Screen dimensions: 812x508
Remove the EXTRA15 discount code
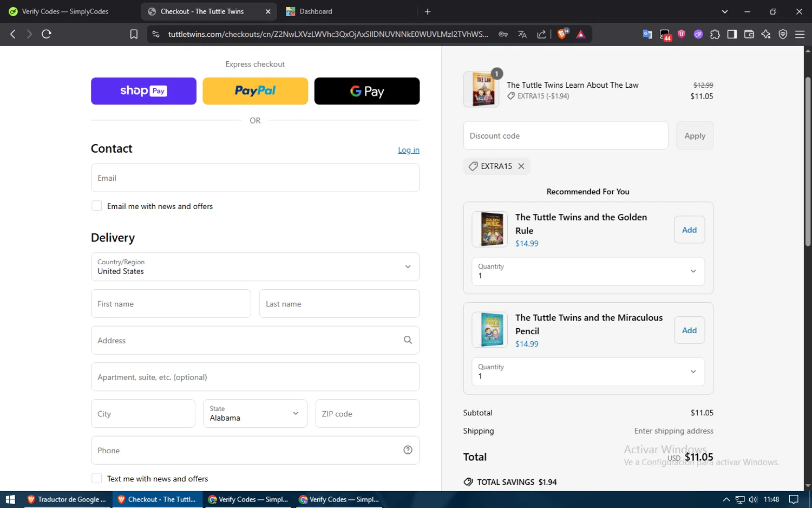point(521,166)
